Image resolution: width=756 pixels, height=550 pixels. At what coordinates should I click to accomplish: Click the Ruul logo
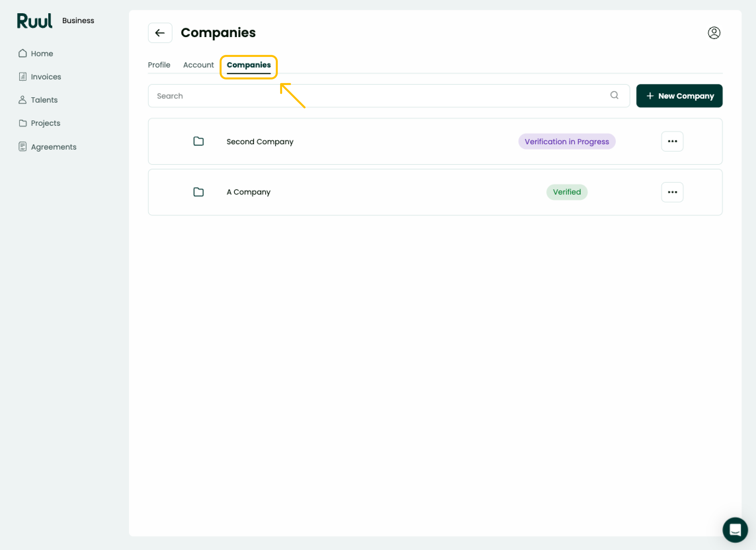pos(35,21)
